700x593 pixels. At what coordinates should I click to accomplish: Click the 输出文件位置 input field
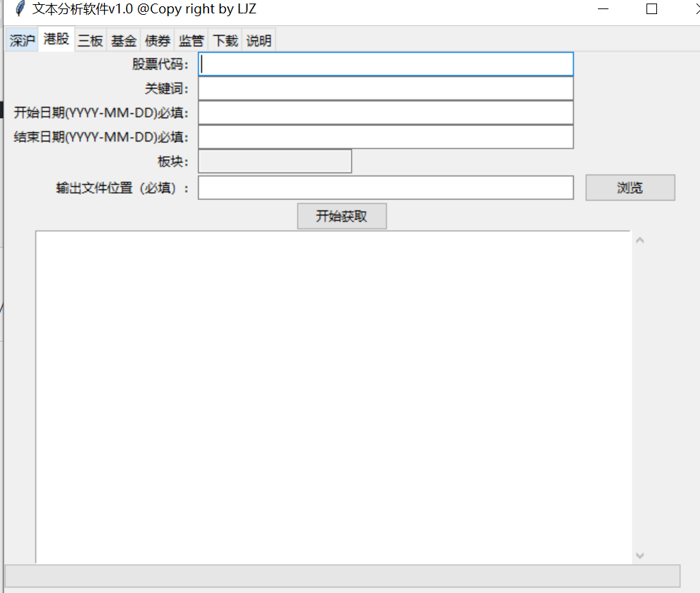pyautogui.click(x=386, y=187)
